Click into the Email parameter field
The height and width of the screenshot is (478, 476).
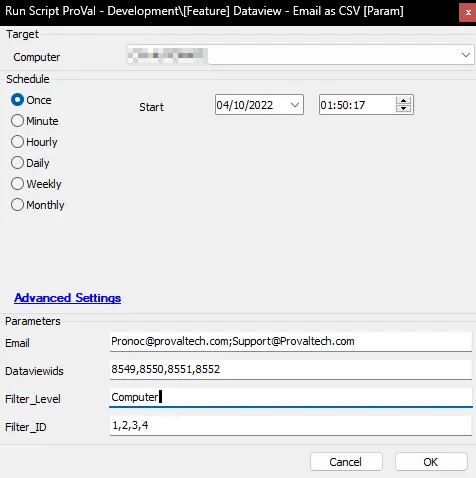click(x=291, y=341)
